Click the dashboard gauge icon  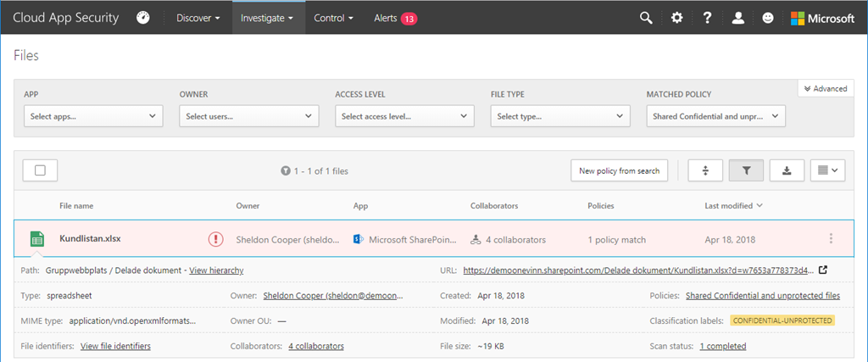143,18
